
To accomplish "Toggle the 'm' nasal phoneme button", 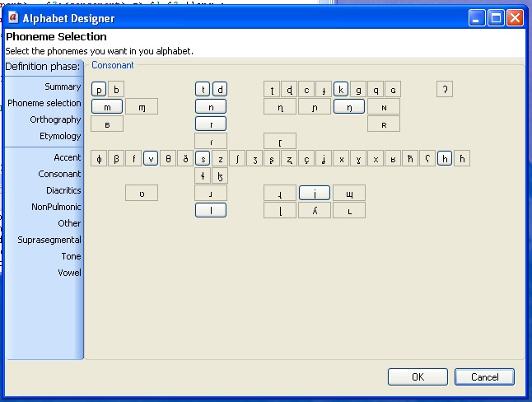I will [x=107, y=106].
